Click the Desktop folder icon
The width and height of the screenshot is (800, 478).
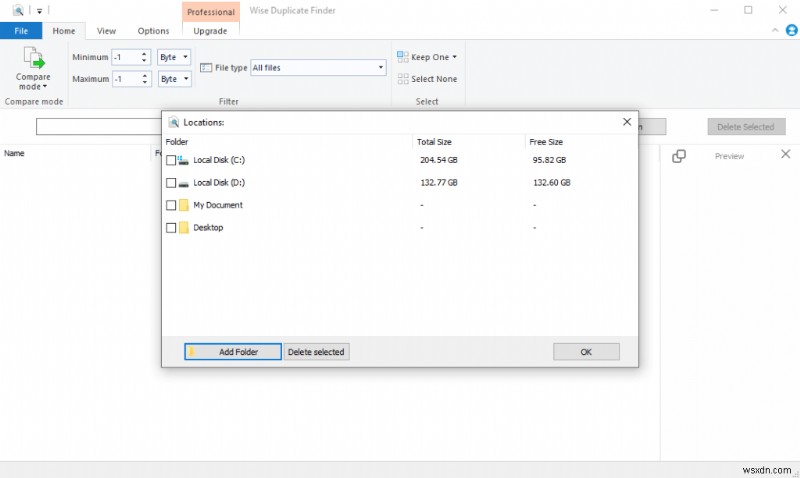184,228
